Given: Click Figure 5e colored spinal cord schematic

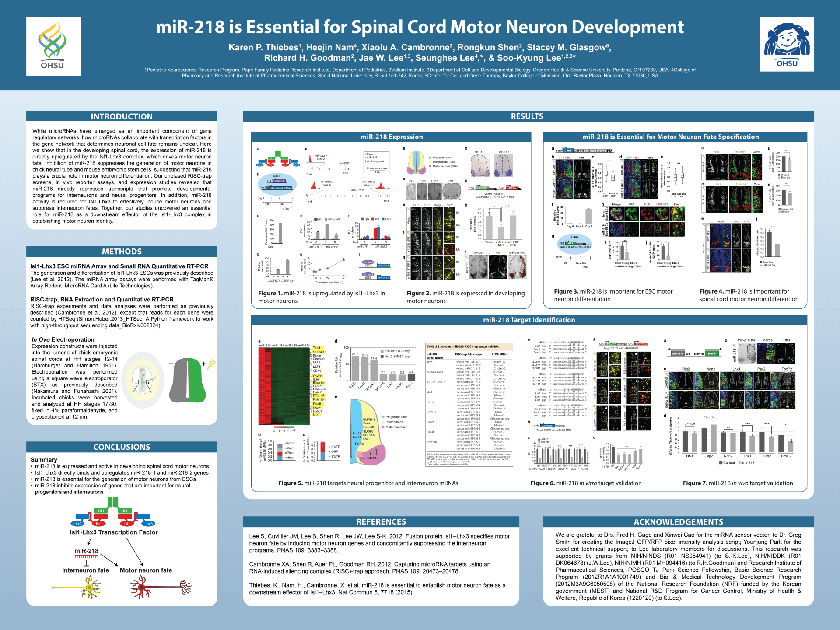Looking at the screenshot, I should [x=367, y=432].
